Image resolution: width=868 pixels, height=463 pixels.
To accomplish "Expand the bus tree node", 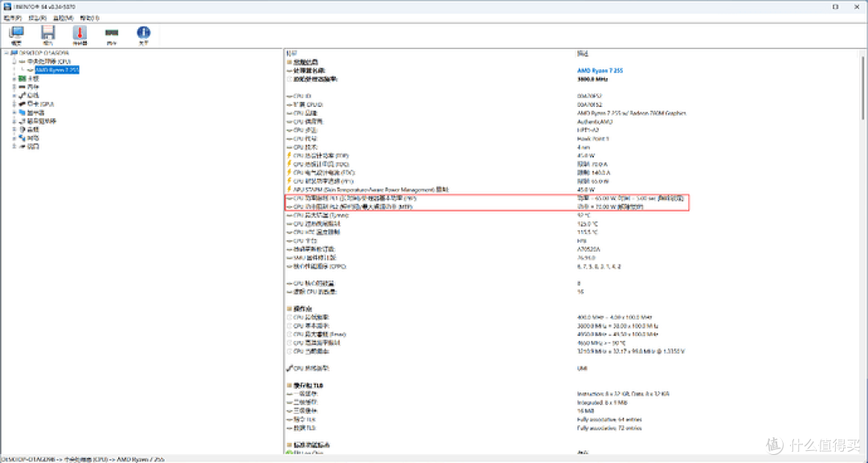I will tap(14, 96).
